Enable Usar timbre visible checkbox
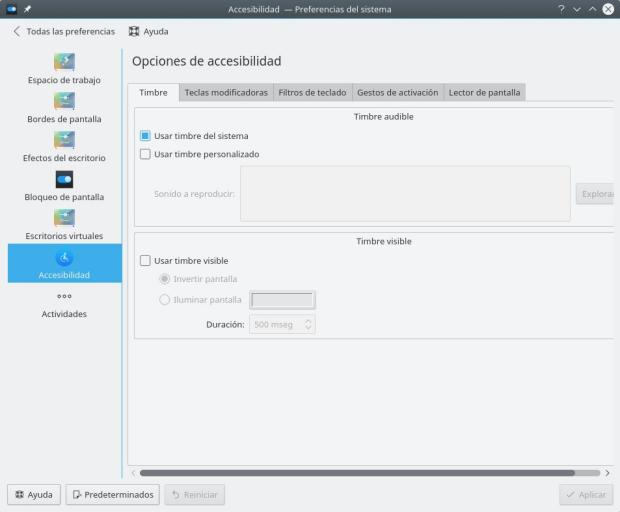This screenshot has width=620, height=512. coord(145,261)
